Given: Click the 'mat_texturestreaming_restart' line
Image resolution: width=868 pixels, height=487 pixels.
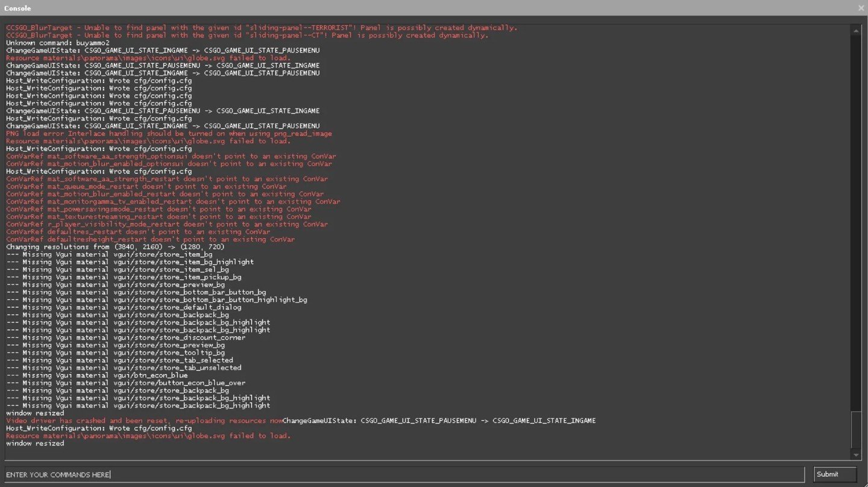Looking at the screenshot, I should [159, 217].
